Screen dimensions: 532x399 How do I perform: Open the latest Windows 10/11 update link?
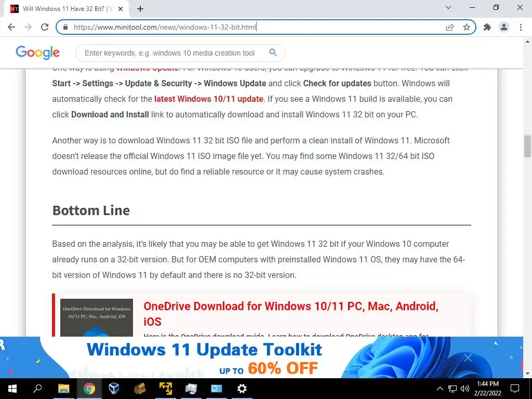(209, 99)
